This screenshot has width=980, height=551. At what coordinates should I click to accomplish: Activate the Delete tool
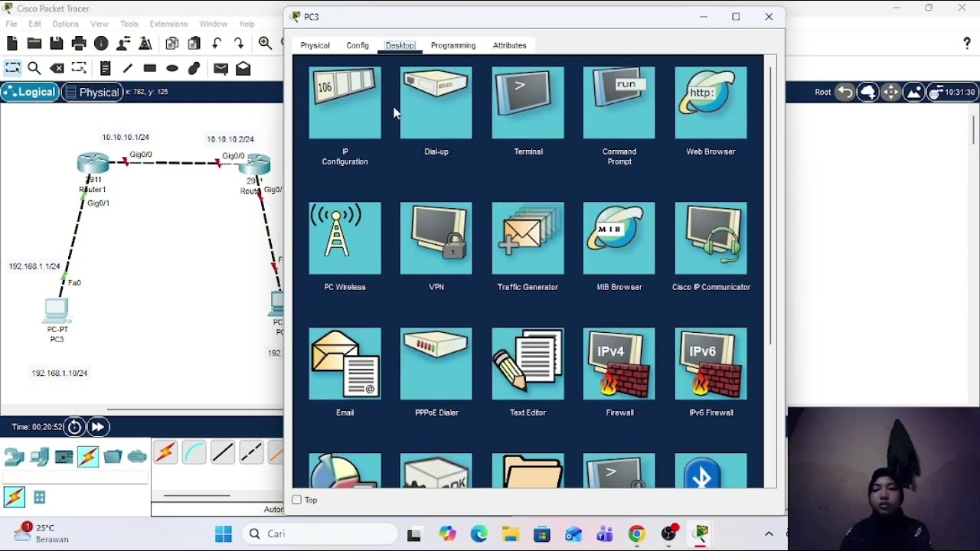pyautogui.click(x=57, y=68)
